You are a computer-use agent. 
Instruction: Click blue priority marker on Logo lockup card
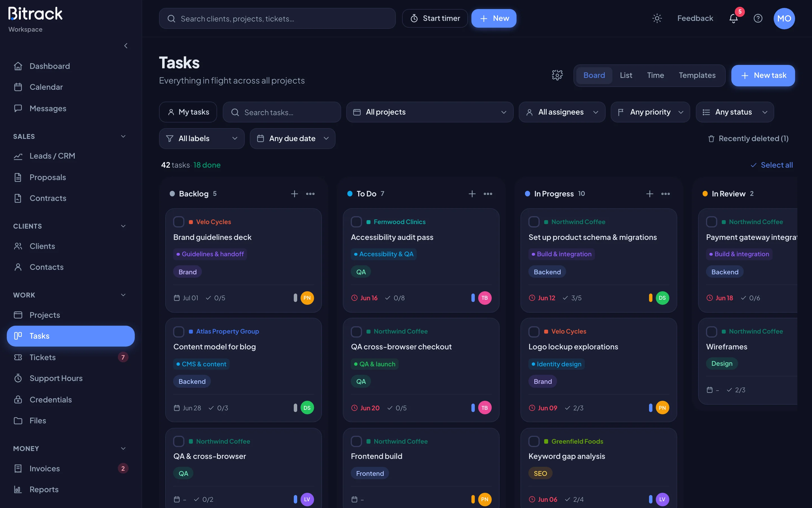[650, 408]
